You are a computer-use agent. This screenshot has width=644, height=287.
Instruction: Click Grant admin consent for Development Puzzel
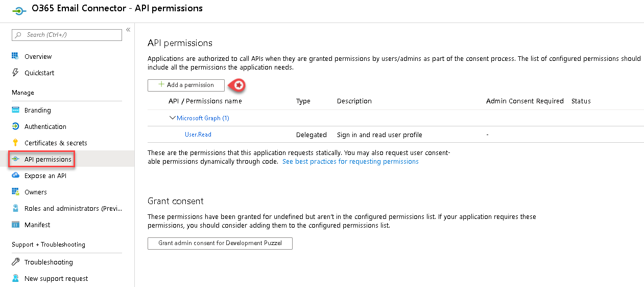pos(220,243)
